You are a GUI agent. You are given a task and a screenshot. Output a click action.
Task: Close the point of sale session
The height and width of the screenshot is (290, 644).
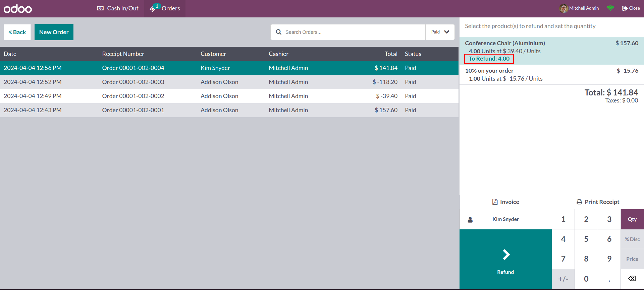(631, 8)
